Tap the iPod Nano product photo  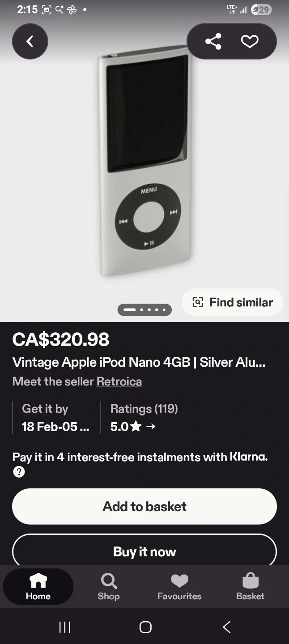[x=145, y=165]
